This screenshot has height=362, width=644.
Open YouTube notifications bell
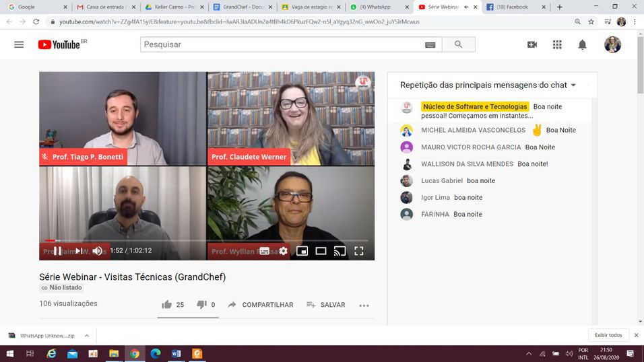(582, 44)
